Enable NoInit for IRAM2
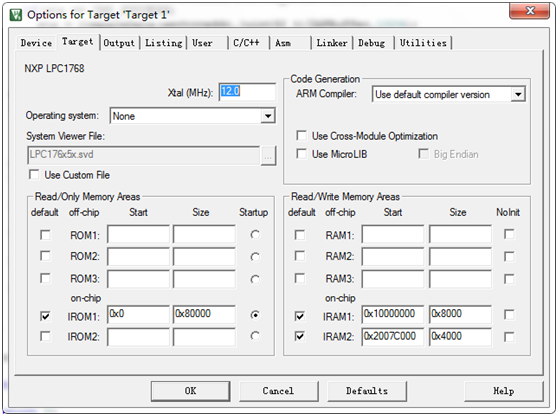 509,337
